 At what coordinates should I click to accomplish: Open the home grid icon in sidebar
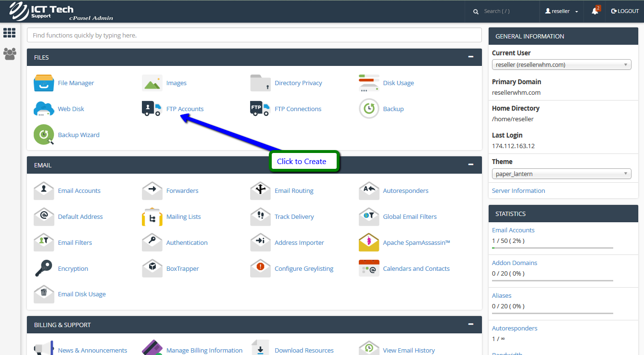click(10, 33)
